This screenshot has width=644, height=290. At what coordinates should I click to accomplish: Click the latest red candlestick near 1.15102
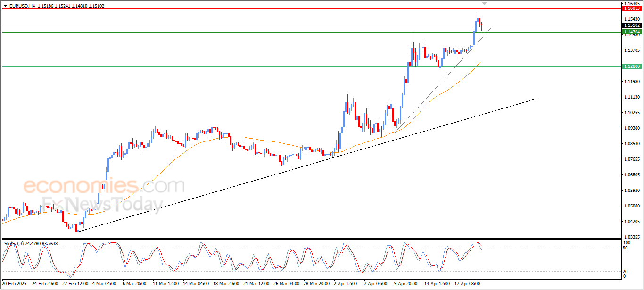coord(481,25)
